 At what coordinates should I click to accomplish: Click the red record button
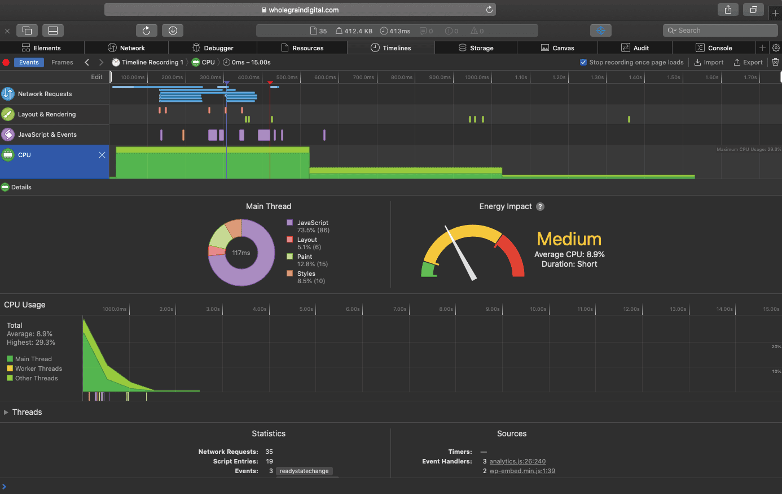click(x=6, y=62)
